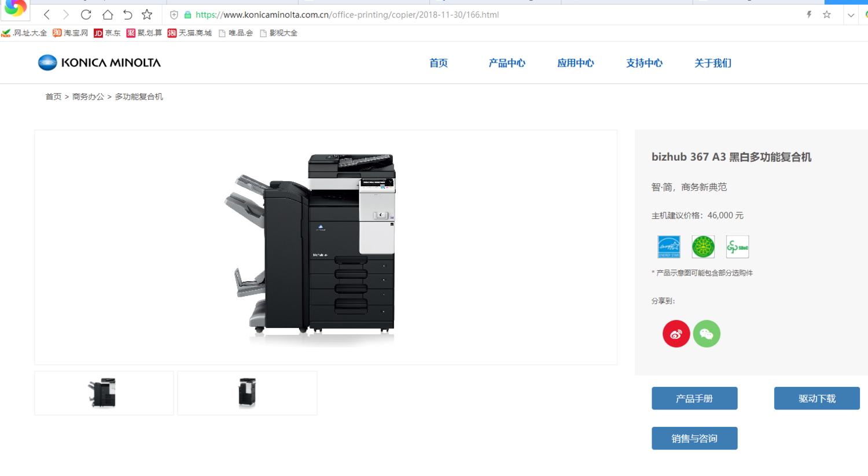The width and height of the screenshot is (868, 476).
Task: Click the 产品手册 button
Action: point(694,398)
